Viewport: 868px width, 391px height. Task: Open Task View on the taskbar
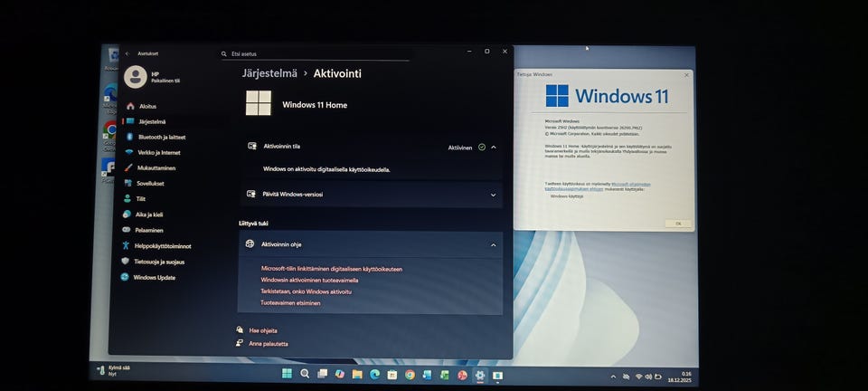(x=322, y=375)
